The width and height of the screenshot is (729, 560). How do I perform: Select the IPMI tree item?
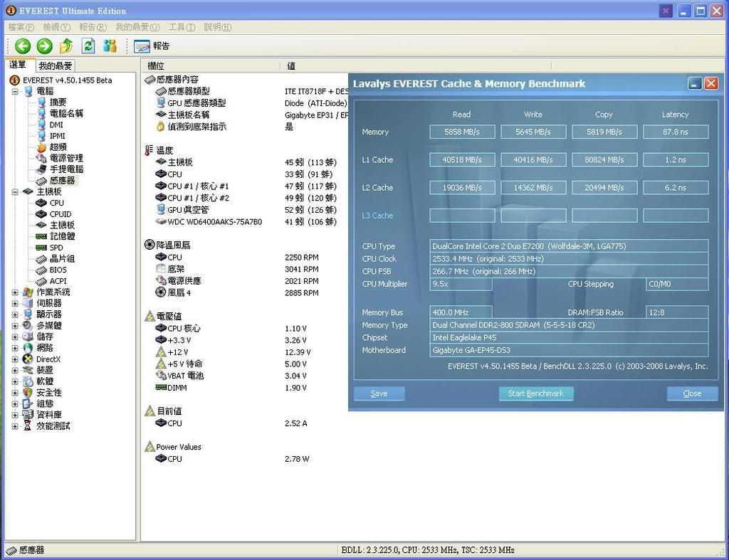coord(57,136)
